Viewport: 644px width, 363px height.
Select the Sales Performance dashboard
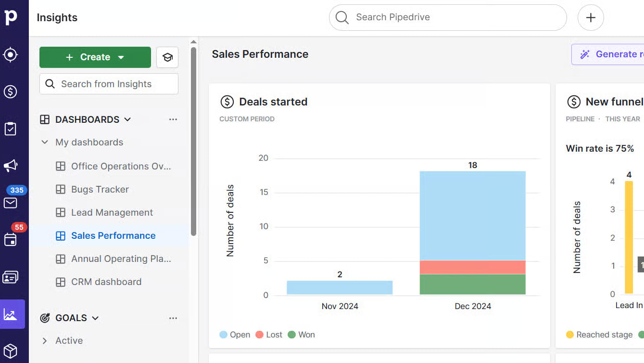tap(114, 235)
